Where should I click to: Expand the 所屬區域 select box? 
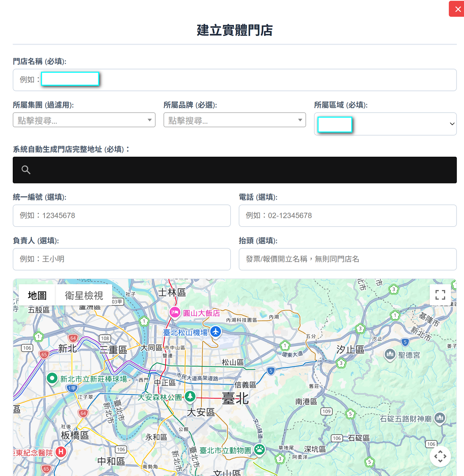385,124
